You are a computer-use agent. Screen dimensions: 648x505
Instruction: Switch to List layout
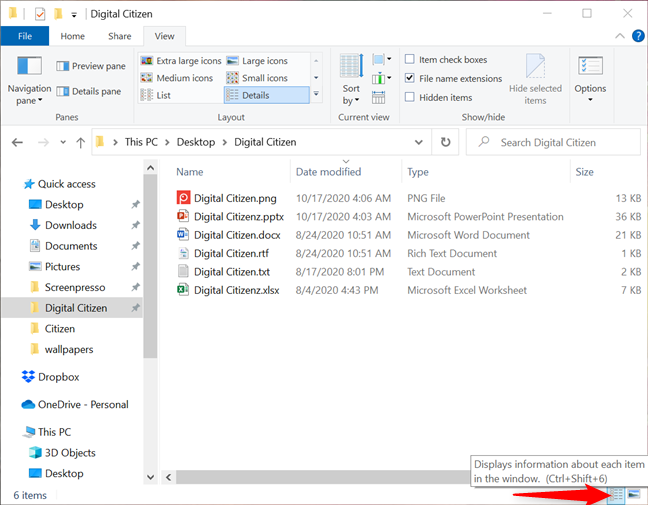pos(156,95)
